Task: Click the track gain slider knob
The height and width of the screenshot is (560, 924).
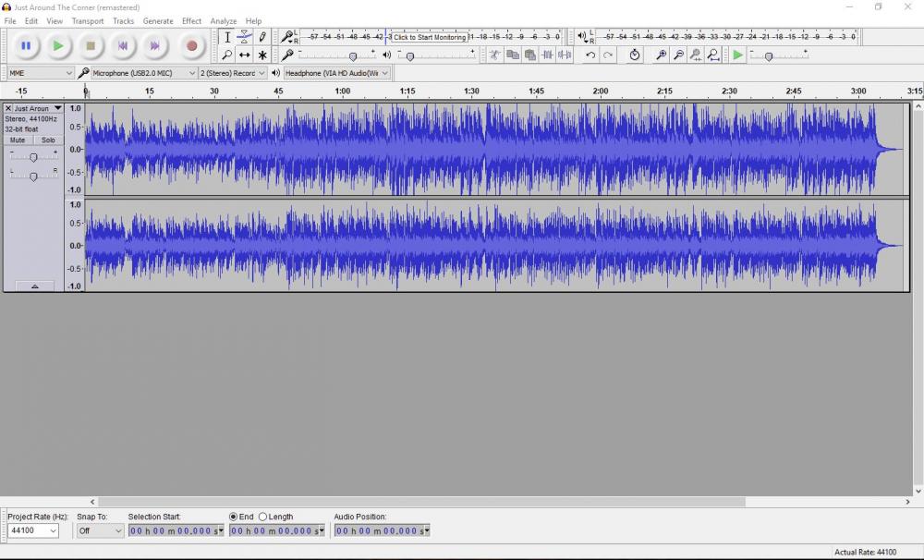Action: [x=33, y=157]
